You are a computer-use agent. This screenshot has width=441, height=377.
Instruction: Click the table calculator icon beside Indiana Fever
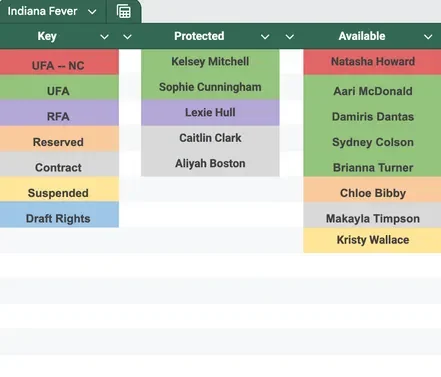(x=124, y=12)
